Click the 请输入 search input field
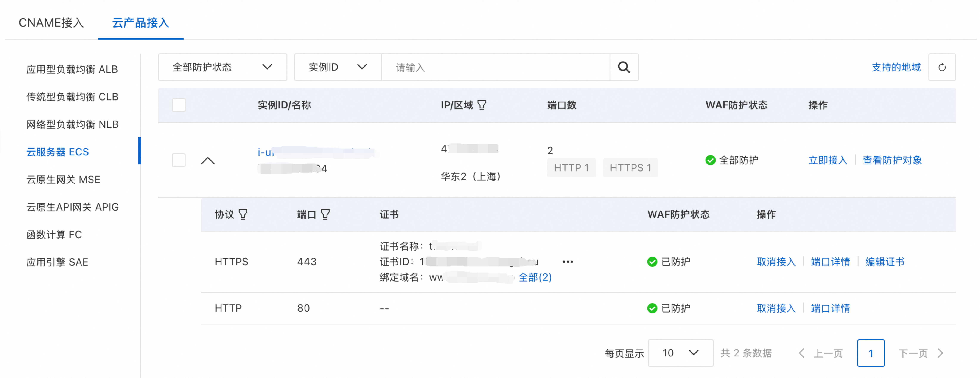The image size is (980, 378). (495, 67)
